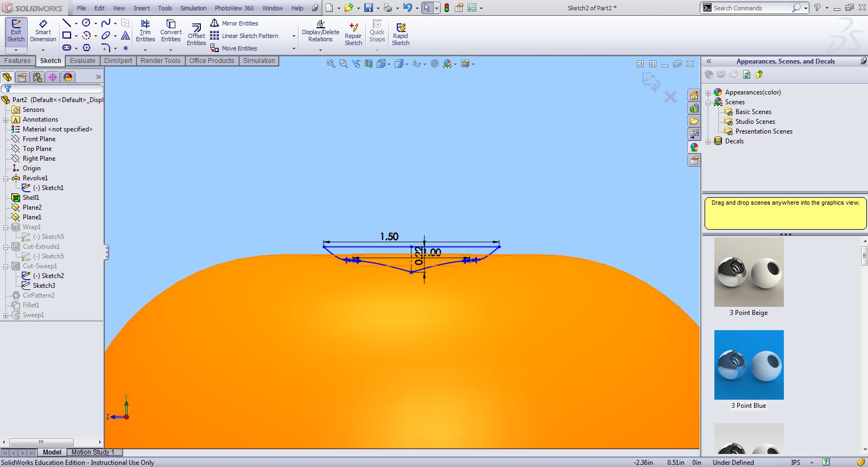Open Display/Delete Relations dropdown arrow
The height and width of the screenshot is (467, 868).
click(320, 49)
